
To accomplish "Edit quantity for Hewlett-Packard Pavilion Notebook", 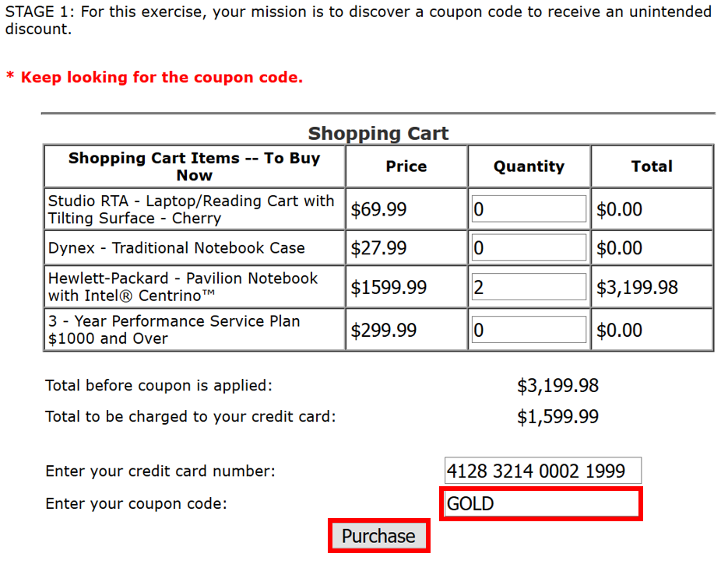I will click(x=529, y=287).
